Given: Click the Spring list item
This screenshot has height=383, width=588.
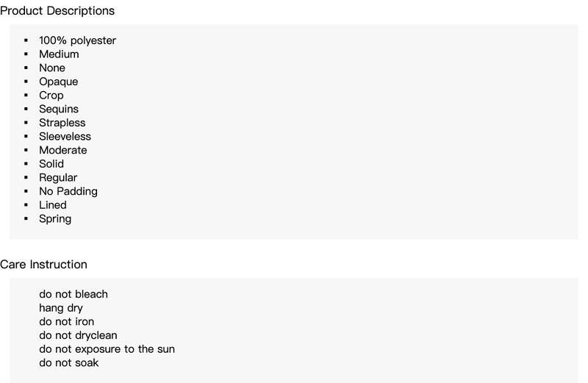Looking at the screenshot, I should click(x=55, y=218).
